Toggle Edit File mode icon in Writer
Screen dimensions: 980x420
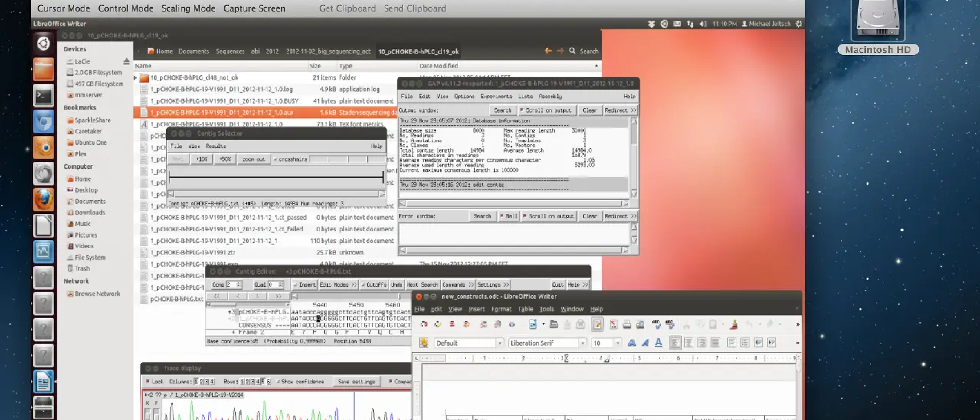[597, 324]
